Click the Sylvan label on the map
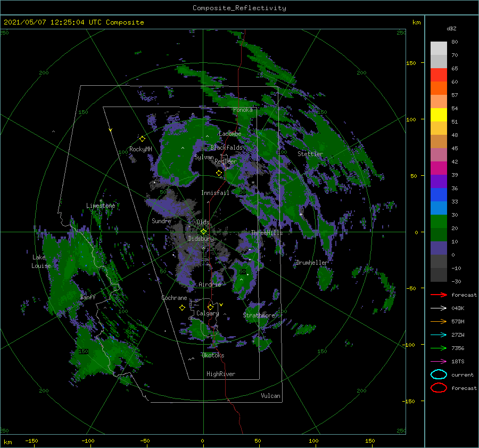This screenshot has width=479, height=448. (204, 157)
